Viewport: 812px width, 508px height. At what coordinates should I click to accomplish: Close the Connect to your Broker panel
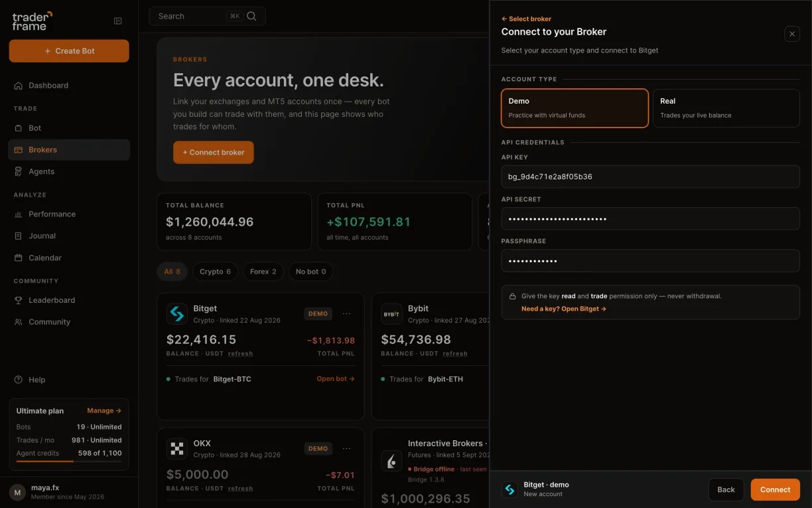[x=792, y=34]
